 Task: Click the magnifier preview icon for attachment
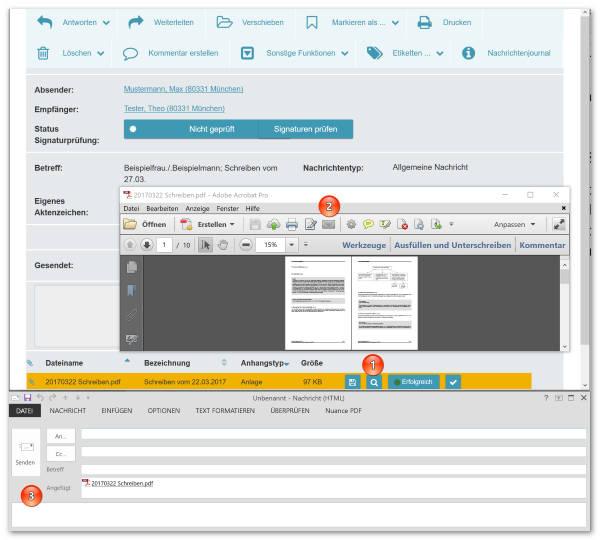click(x=374, y=382)
